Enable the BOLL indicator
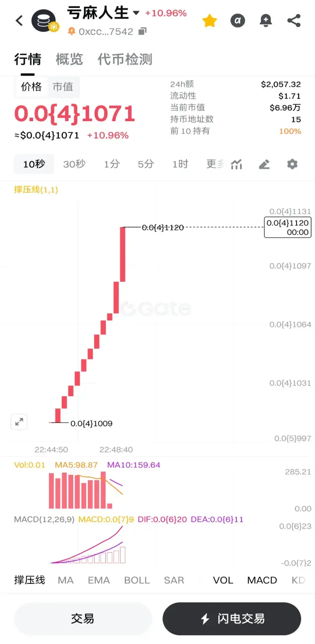 (x=137, y=580)
